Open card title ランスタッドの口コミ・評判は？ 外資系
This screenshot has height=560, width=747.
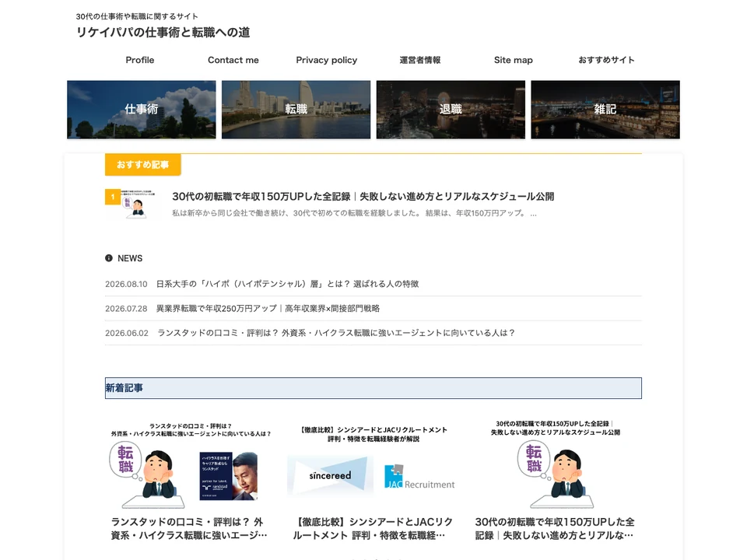189,529
